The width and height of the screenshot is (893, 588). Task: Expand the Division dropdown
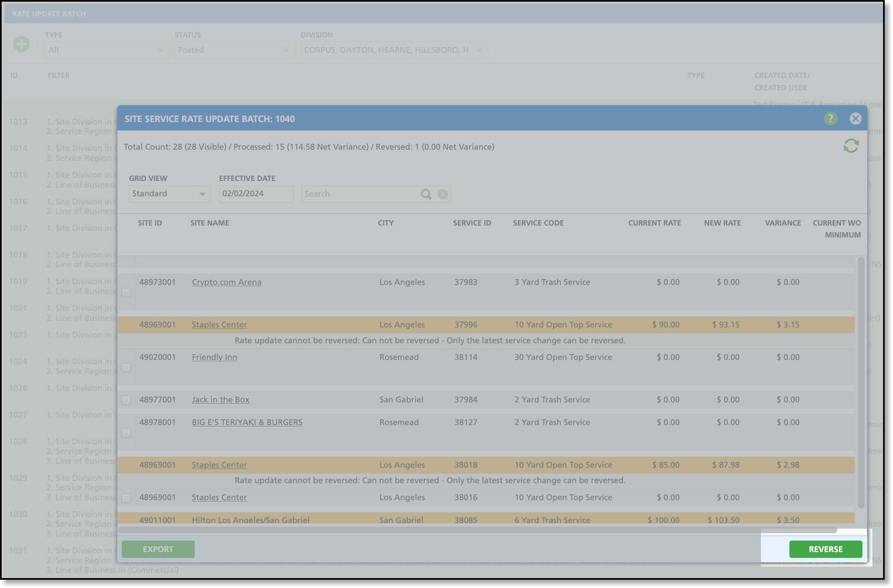[x=394, y=50]
